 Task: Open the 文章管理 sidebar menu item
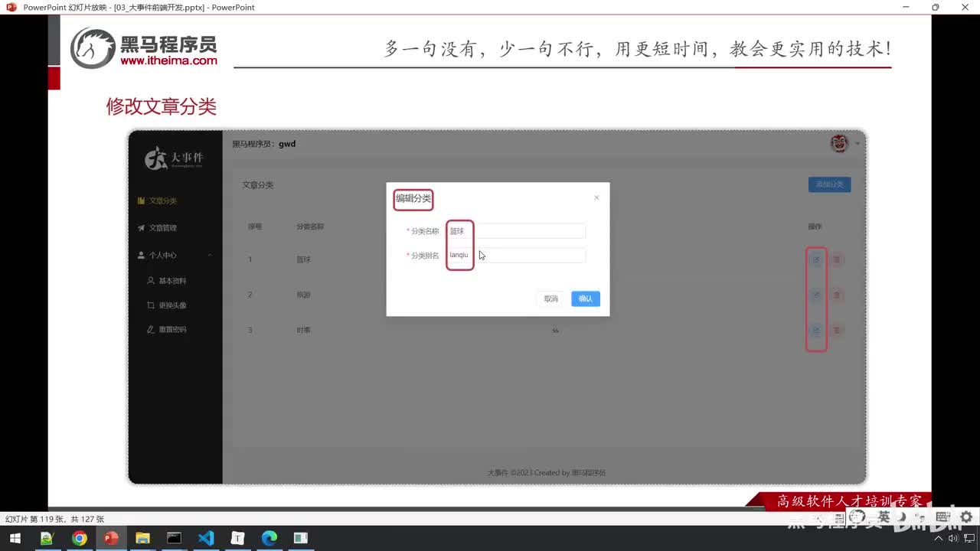pos(157,228)
